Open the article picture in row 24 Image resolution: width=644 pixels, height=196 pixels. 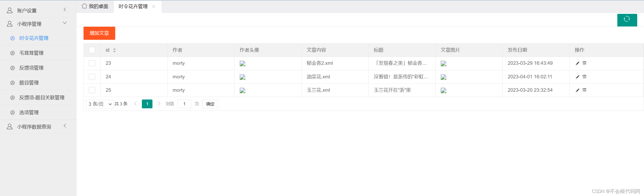(444, 77)
